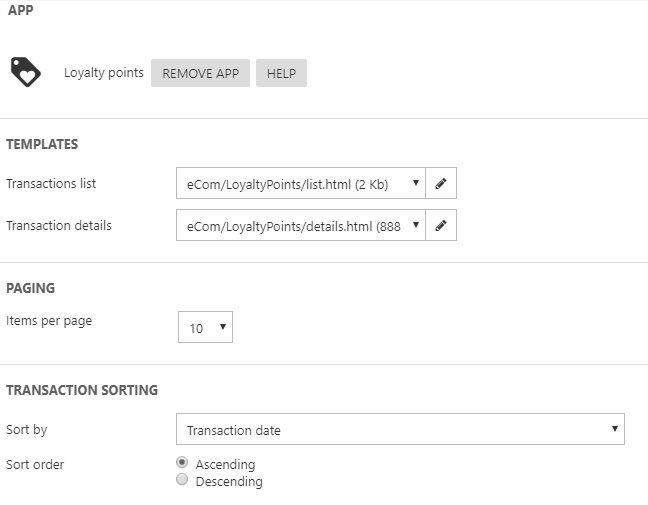The width and height of the screenshot is (648, 505).
Task: Click the Sort order field label
Action: click(34, 464)
